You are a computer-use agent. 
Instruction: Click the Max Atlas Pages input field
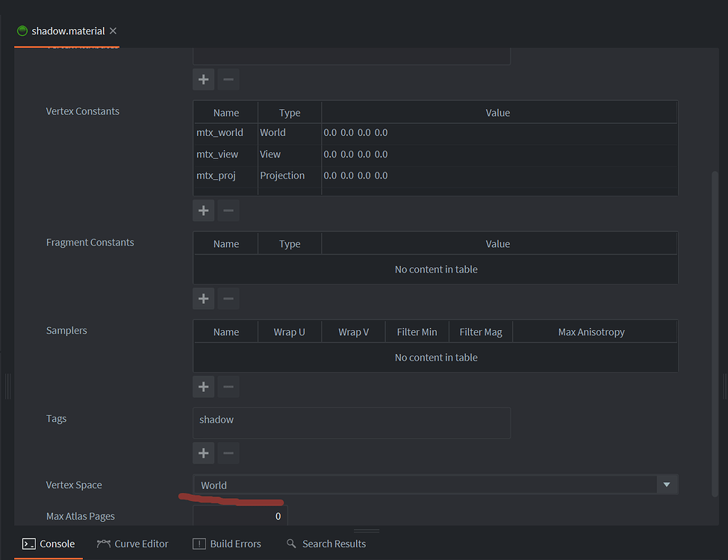click(x=240, y=516)
